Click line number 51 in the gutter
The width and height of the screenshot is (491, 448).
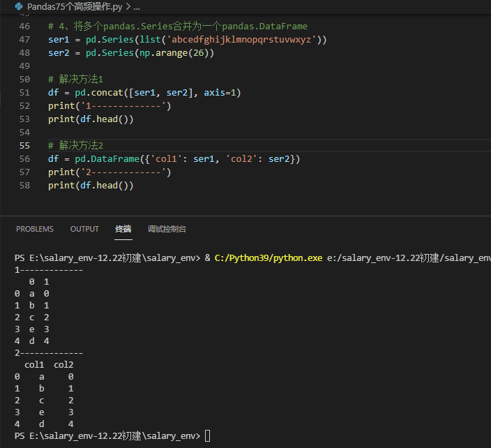pos(24,93)
